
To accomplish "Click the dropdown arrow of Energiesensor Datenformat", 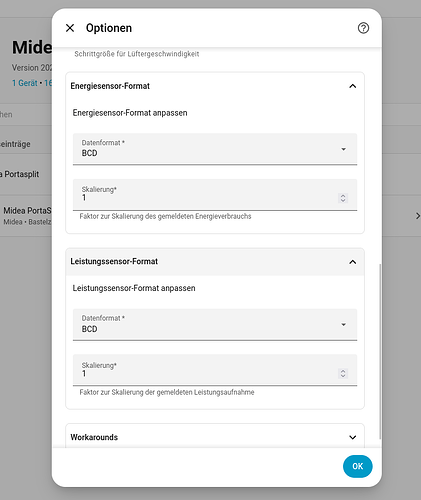I will pyautogui.click(x=343, y=149).
